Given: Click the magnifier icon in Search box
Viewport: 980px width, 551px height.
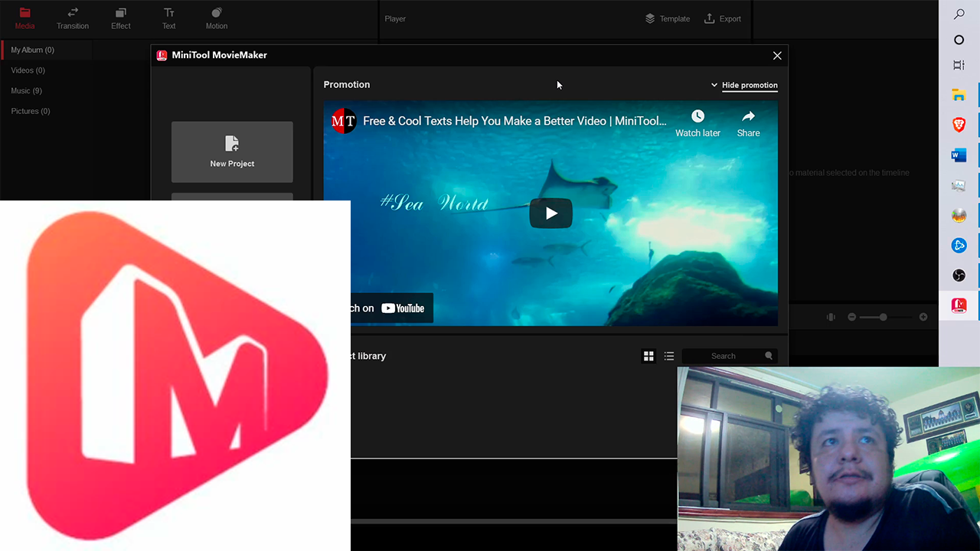Looking at the screenshot, I should (x=769, y=356).
